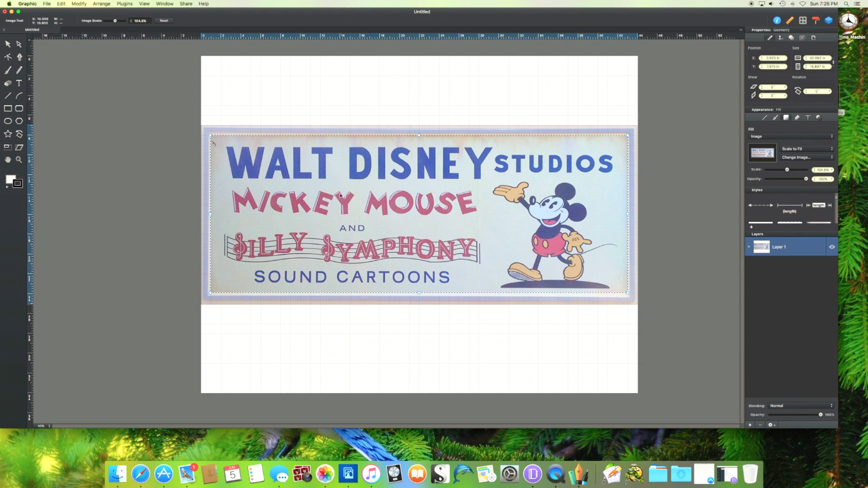The height and width of the screenshot is (488, 868).
Task: Open the Fill type Image dropdown
Action: tap(791, 136)
